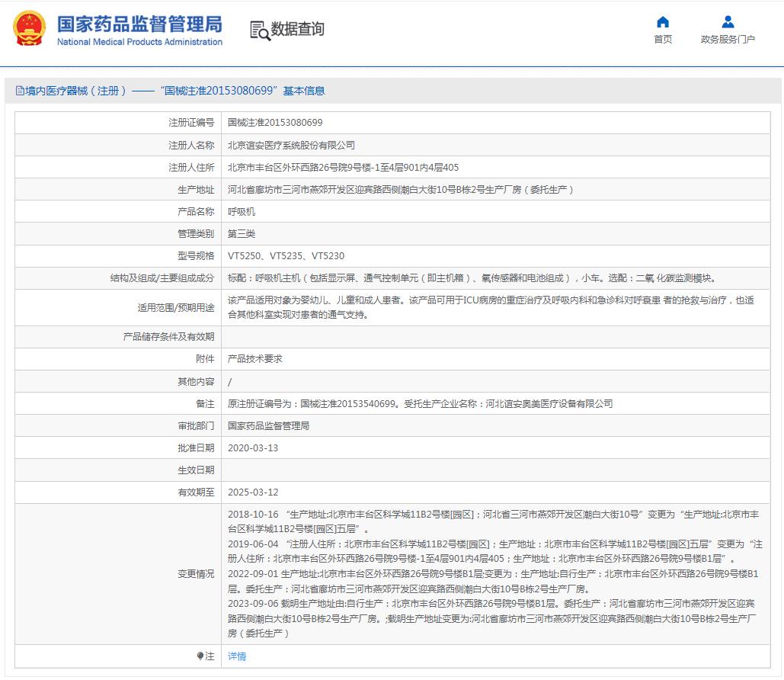
Task: Open the 政务服务门户 text link
Action: pyautogui.click(x=728, y=40)
